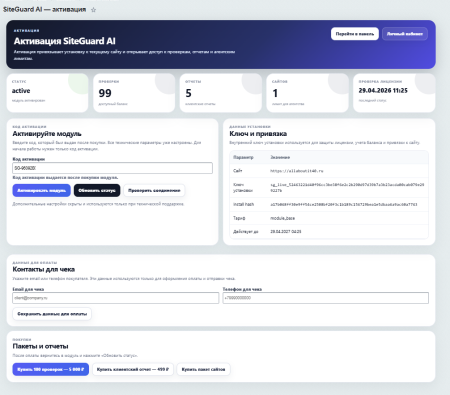The height and width of the screenshot is (395, 450).
Task: Click the "Ключ и привязка" heading
Action: tap(258, 134)
